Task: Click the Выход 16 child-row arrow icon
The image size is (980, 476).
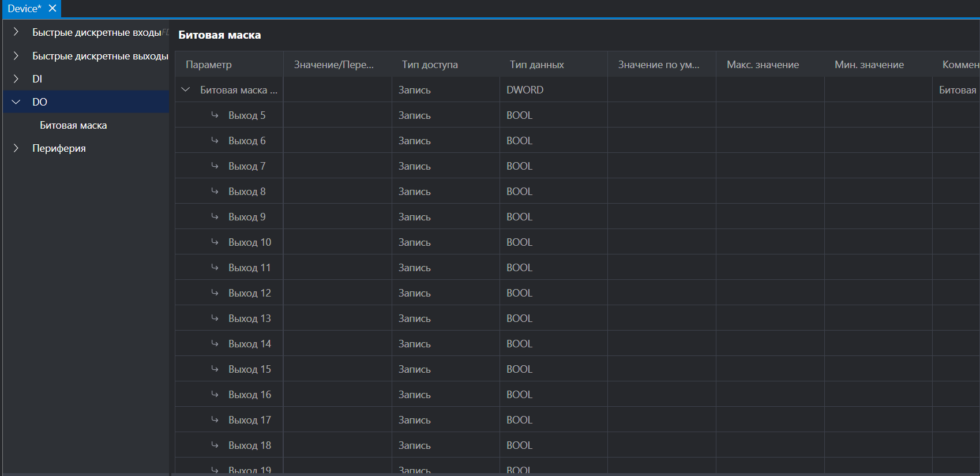Action: pos(215,394)
